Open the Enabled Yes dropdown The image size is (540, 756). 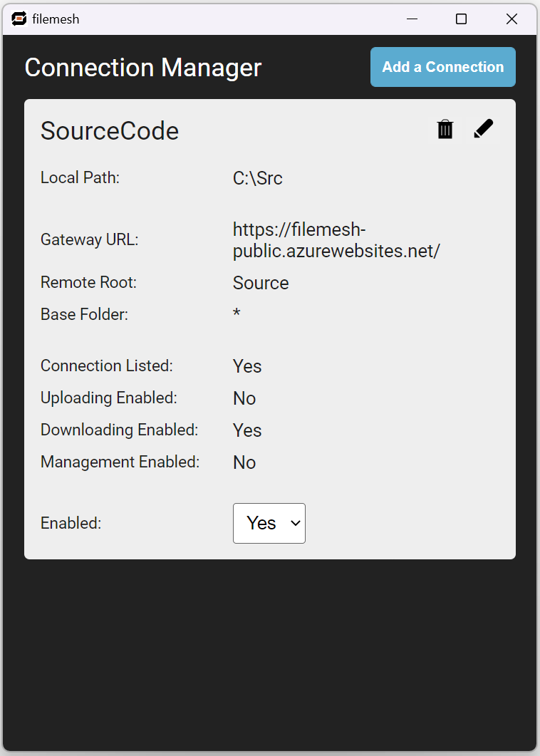point(269,523)
